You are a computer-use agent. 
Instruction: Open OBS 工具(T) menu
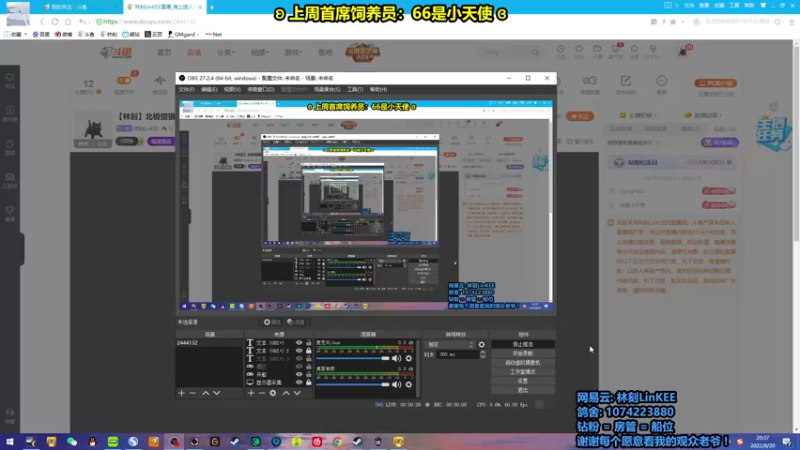click(355, 90)
